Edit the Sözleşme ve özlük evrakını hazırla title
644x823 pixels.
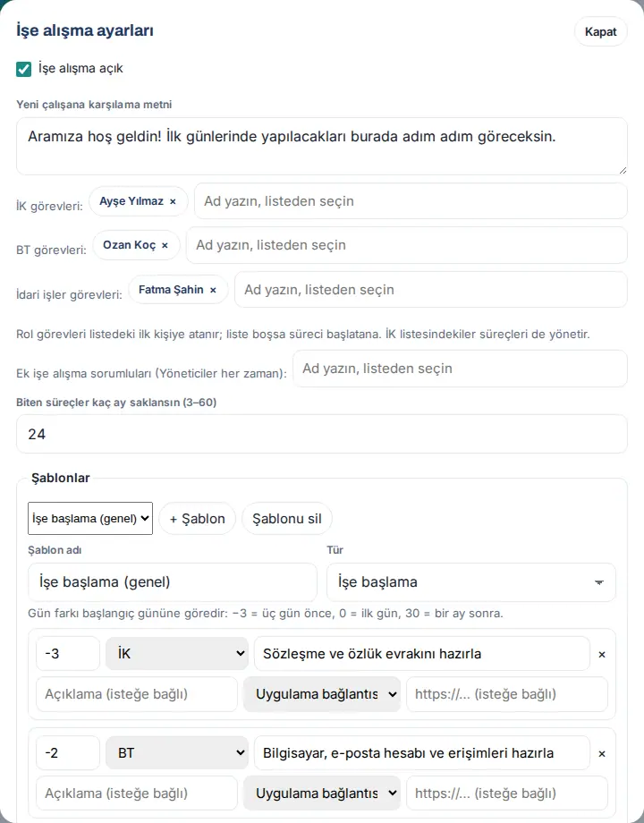click(422, 653)
